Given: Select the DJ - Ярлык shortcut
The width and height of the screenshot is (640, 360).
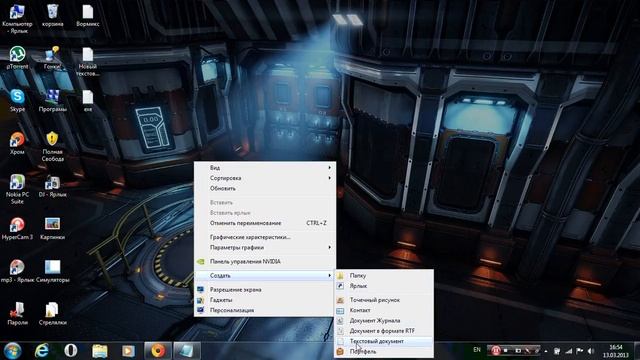Looking at the screenshot, I should tap(53, 186).
